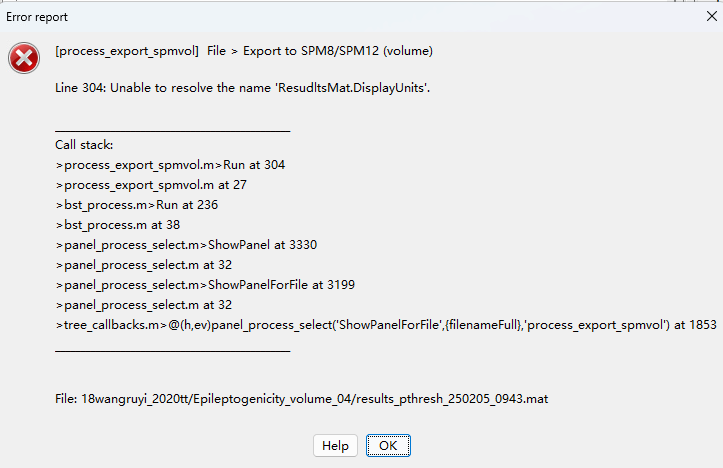Click the separator line below tree_callbacks entry
723x468 pixels.
tap(172, 351)
